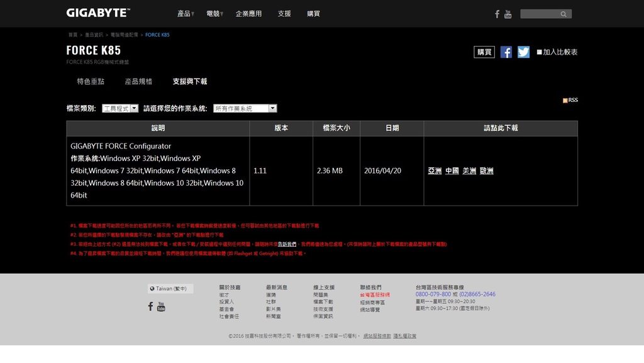The height and width of the screenshot is (363, 644).
Task: Open the 隱私權政策 link
Action: pyautogui.click(x=404, y=336)
